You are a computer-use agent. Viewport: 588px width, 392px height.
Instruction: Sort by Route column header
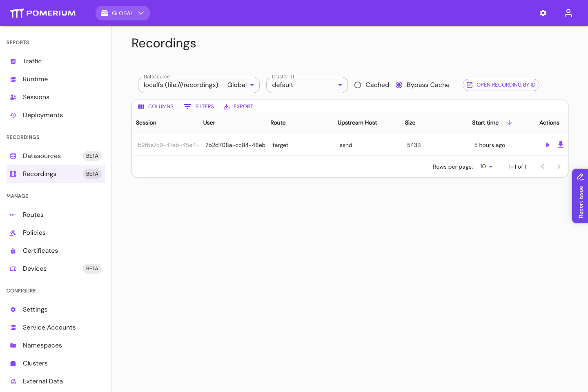278,122
